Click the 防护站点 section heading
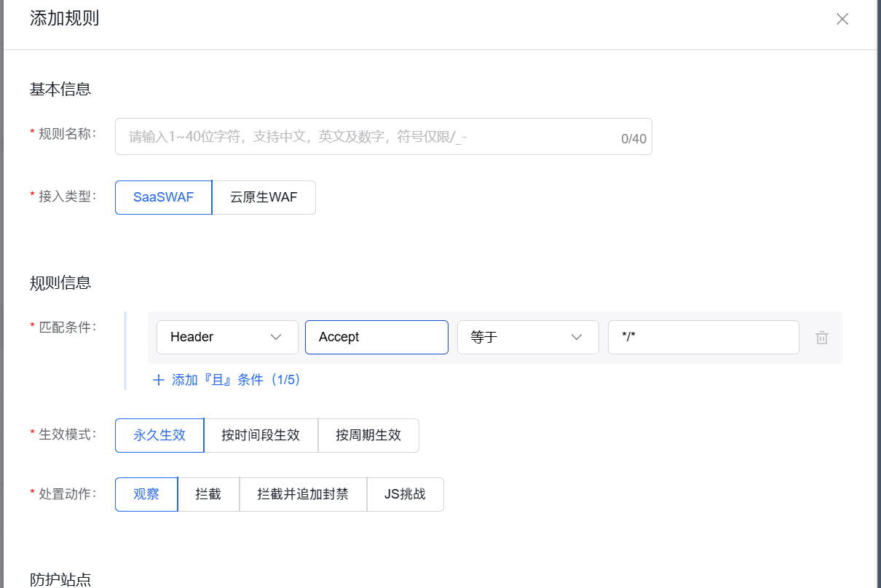The width and height of the screenshot is (881, 588). tap(60, 580)
